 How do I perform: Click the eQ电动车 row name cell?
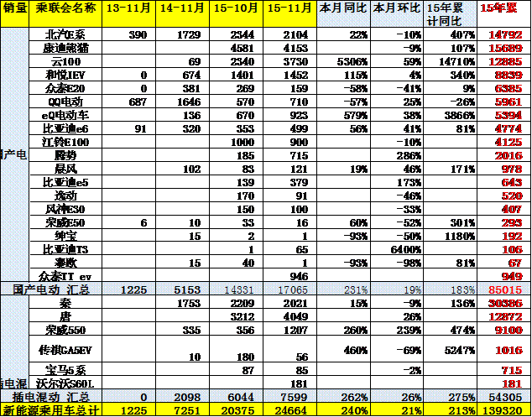pos(65,115)
